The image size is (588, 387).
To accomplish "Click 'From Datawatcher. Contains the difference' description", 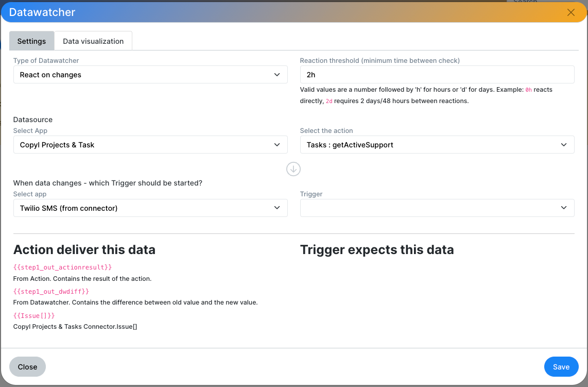I will pos(135,302).
